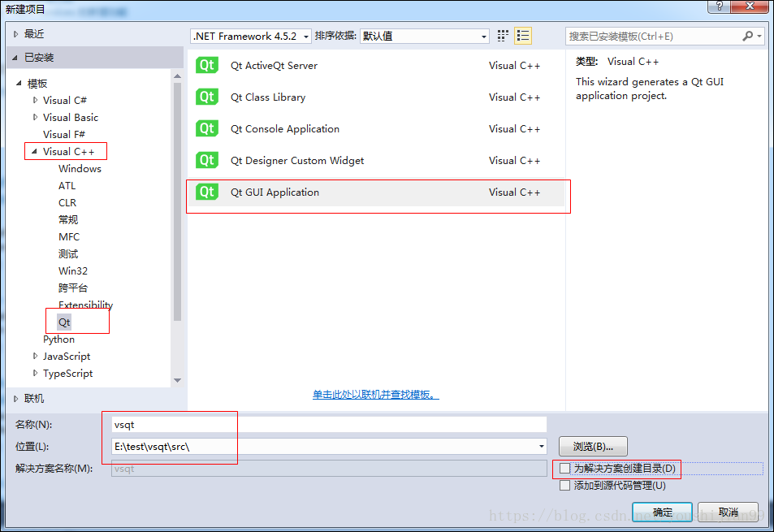Viewport: 774px width, 532px height.
Task: Open the location path dropdown arrow
Action: click(x=542, y=447)
